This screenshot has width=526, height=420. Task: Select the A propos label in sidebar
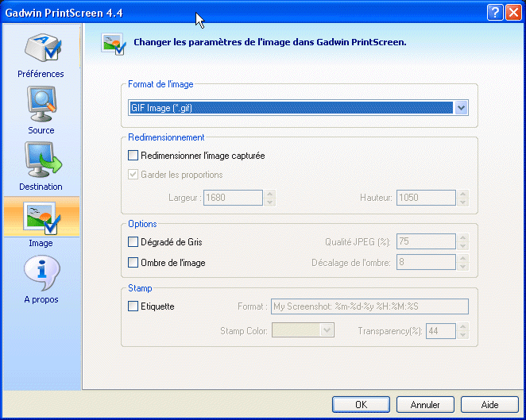pyautogui.click(x=41, y=299)
